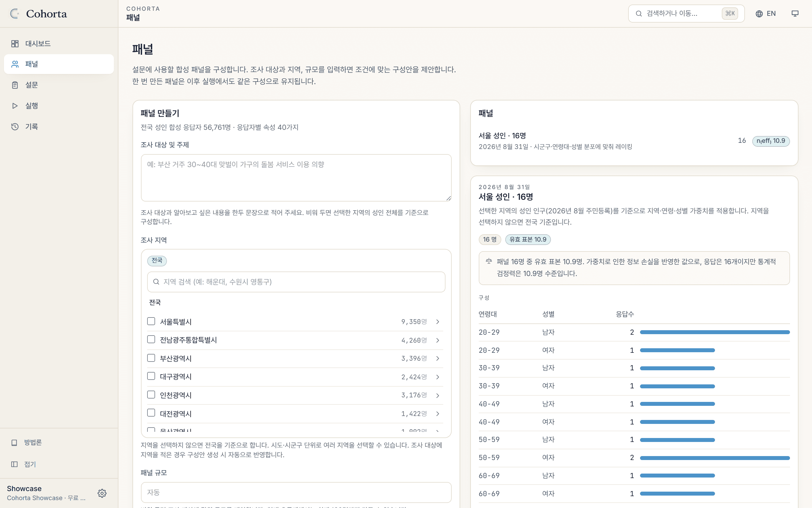Click the 20-29 남자 response bar
This screenshot has width=812, height=508.
715,332
